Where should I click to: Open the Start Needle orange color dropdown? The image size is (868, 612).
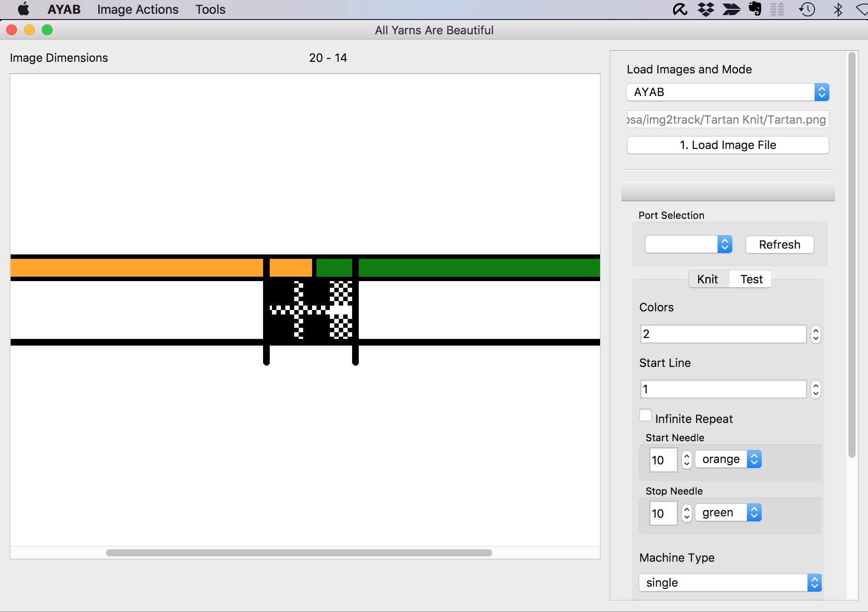pos(728,459)
